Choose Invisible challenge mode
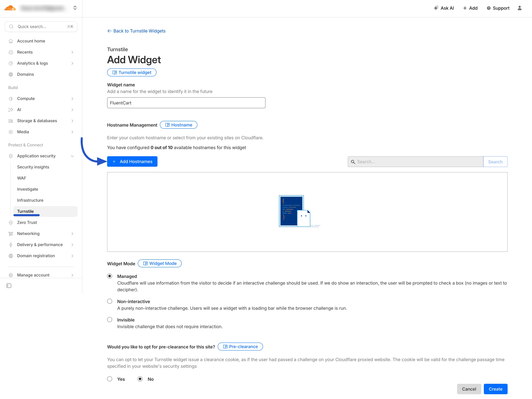The width and height of the screenshot is (532, 399). coord(110,319)
